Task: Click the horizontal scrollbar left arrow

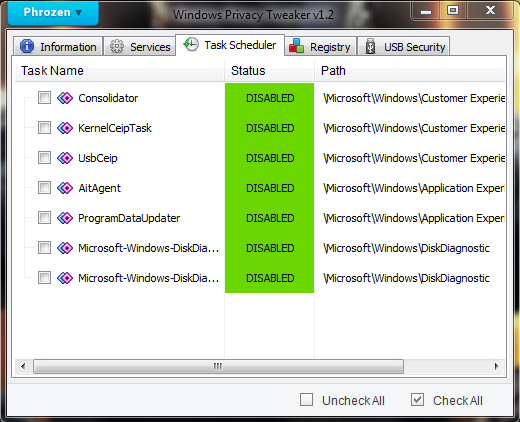Action: tap(23, 366)
